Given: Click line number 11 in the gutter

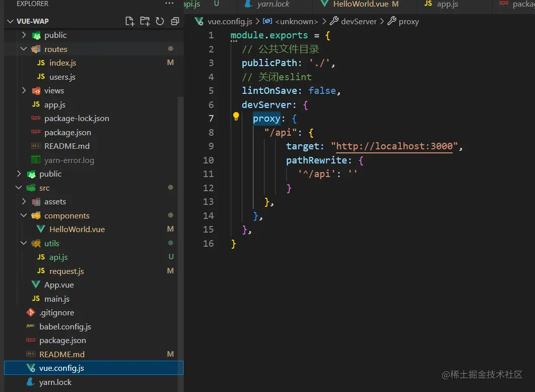Looking at the screenshot, I should [208, 174].
